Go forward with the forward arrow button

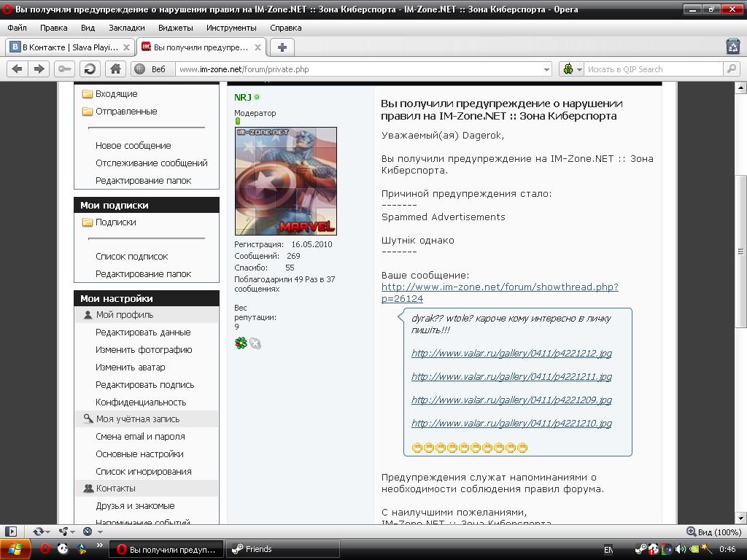coord(39,69)
